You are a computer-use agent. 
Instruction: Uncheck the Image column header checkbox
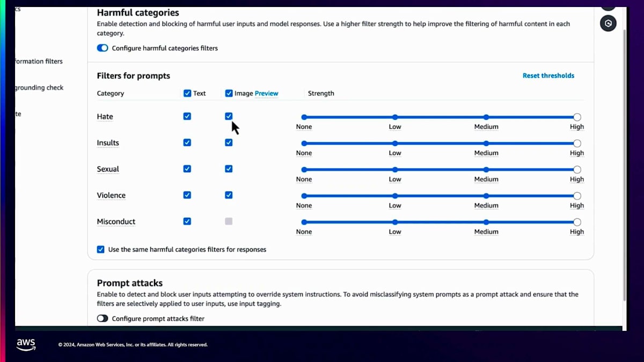coord(229,93)
